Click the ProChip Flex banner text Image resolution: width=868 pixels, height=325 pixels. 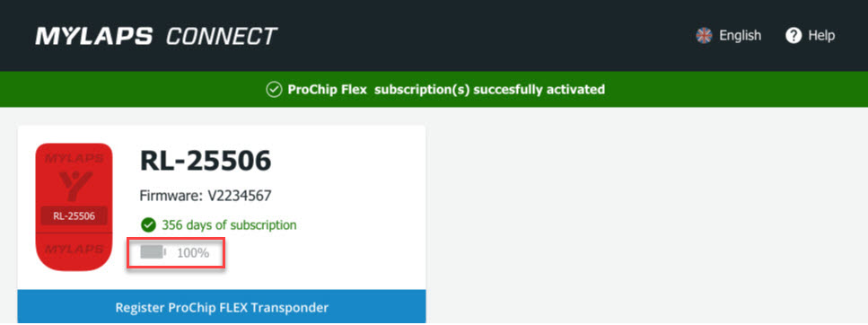pyautogui.click(x=327, y=89)
